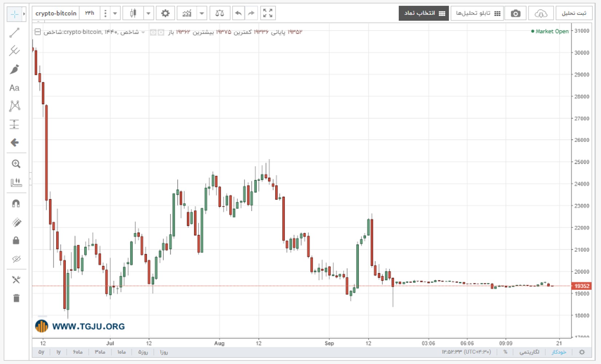
Task: Click the cloud save/load icon
Action: (541, 13)
